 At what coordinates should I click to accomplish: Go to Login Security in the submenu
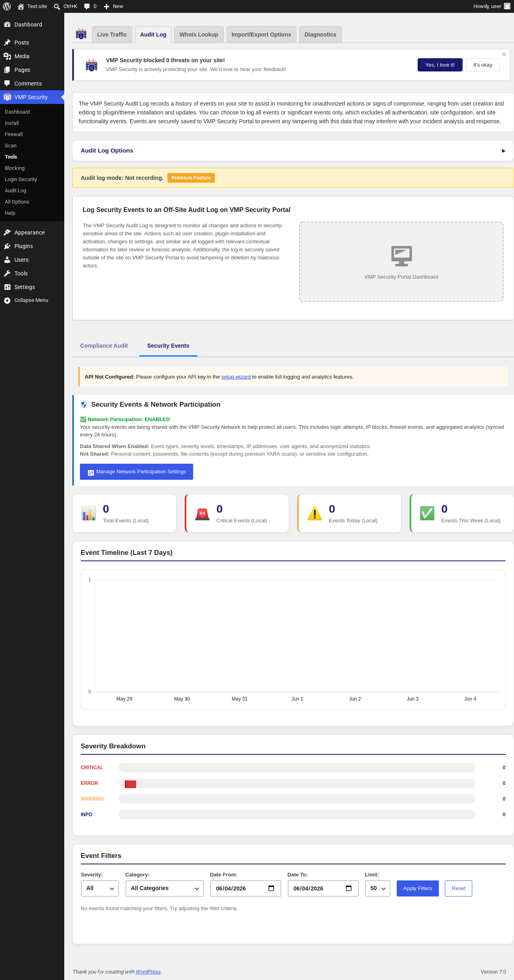click(x=21, y=179)
